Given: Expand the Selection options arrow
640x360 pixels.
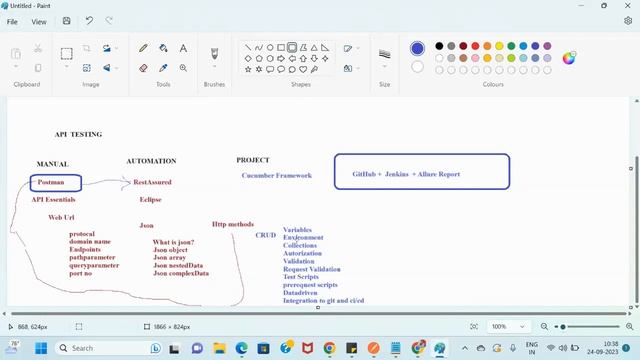Looking at the screenshot, I should [x=67, y=67].
